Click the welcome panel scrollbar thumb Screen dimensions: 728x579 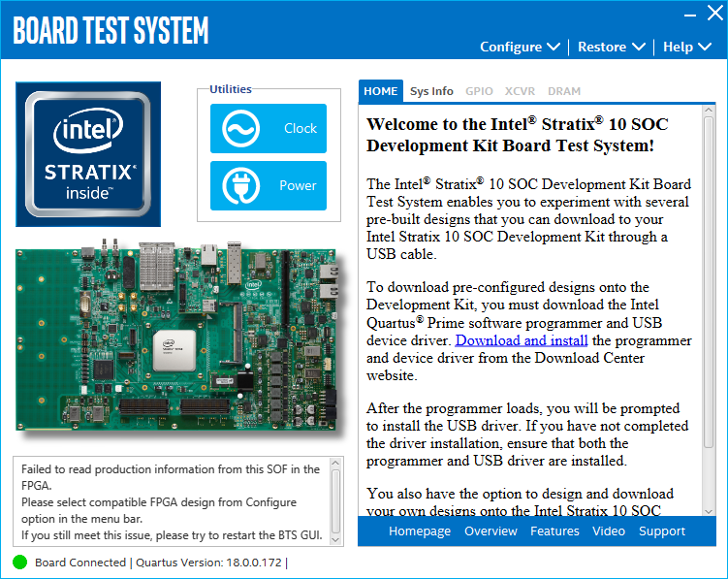(x=709, y=282)
